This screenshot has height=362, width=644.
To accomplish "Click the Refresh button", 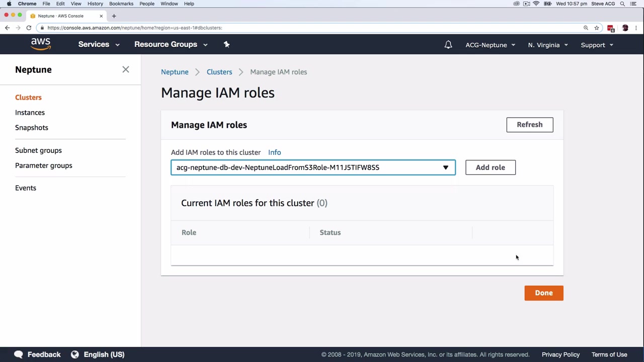I will pos(530,125).
